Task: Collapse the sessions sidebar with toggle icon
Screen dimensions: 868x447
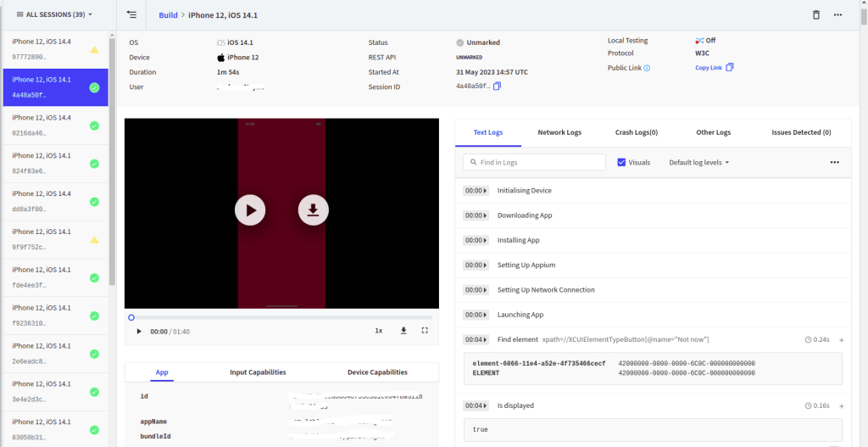Action: (131, 14)
